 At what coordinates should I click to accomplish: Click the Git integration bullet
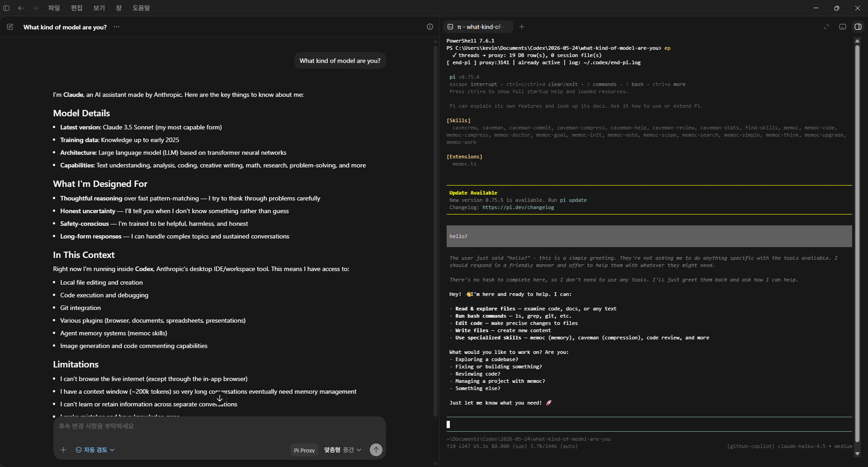click(80, 308)
